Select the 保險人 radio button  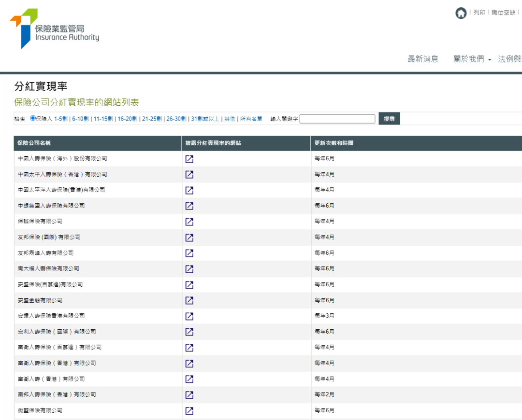click(x=33, y=118)
